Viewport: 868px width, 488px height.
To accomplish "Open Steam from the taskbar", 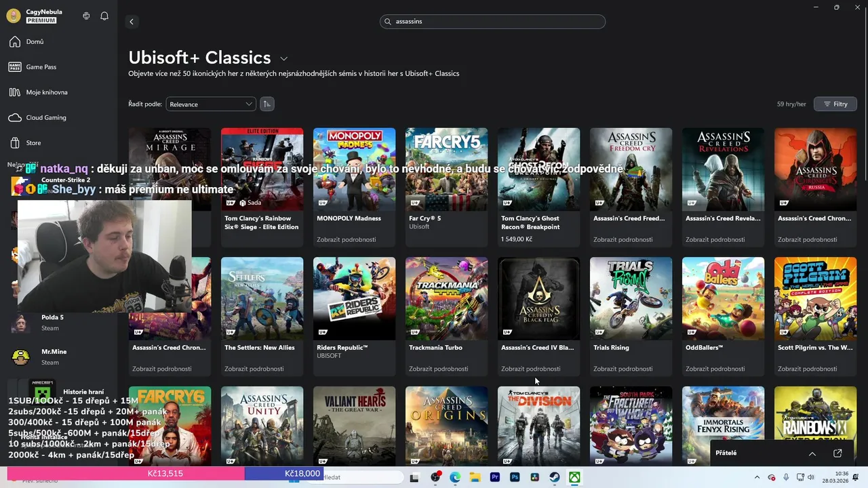I will [x=555, y=477].
